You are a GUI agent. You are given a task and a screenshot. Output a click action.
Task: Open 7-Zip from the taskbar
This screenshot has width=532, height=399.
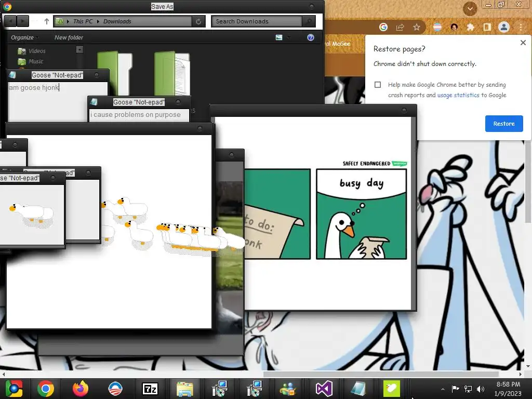click(150, 389)
